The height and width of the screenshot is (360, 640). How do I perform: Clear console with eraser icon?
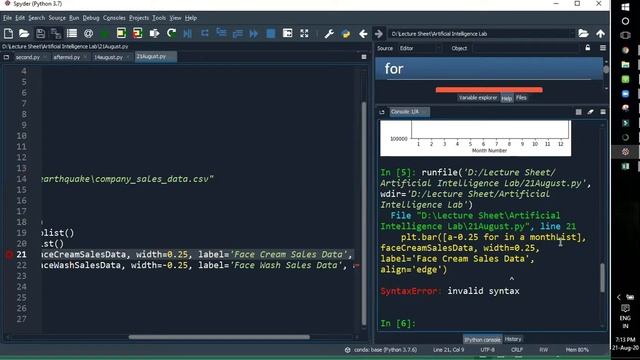point(590,112)
